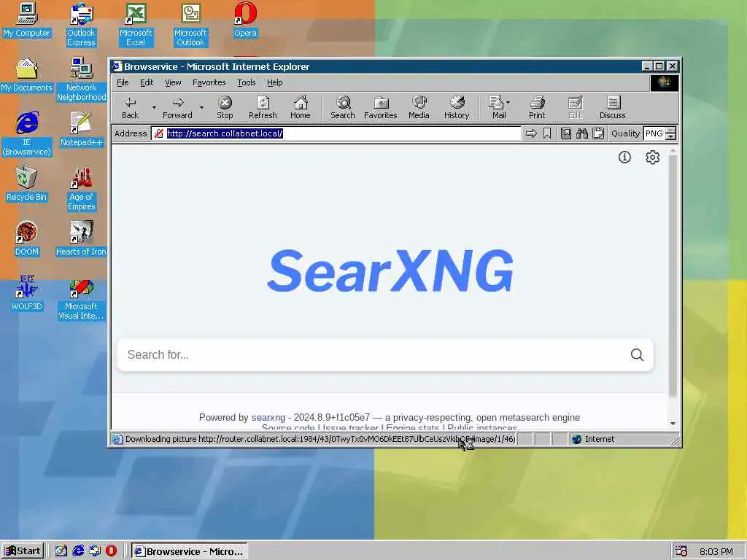Select My Documents desktop folder

(26, 75)
